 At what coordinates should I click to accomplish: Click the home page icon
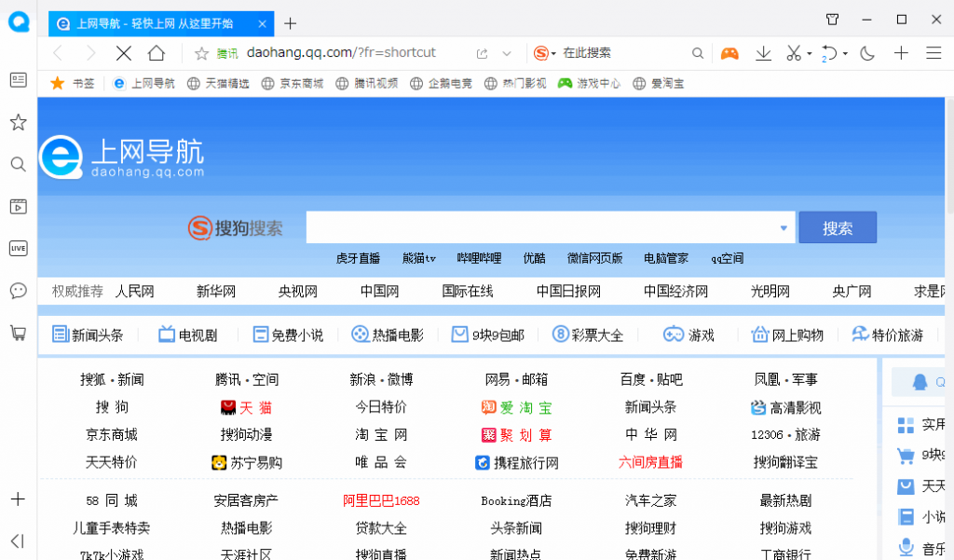click(157, 53)
